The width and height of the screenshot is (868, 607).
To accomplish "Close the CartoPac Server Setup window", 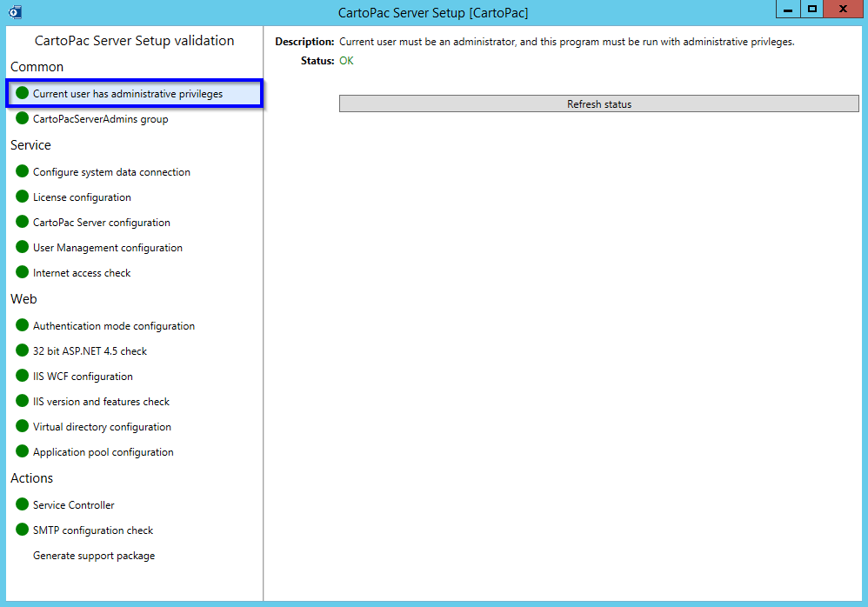I will coord(843,10).
